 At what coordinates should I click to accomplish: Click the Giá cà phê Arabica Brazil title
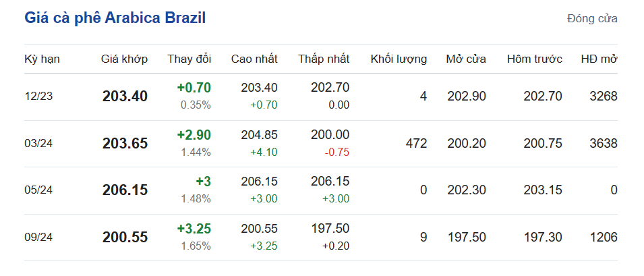pos(115,18)
